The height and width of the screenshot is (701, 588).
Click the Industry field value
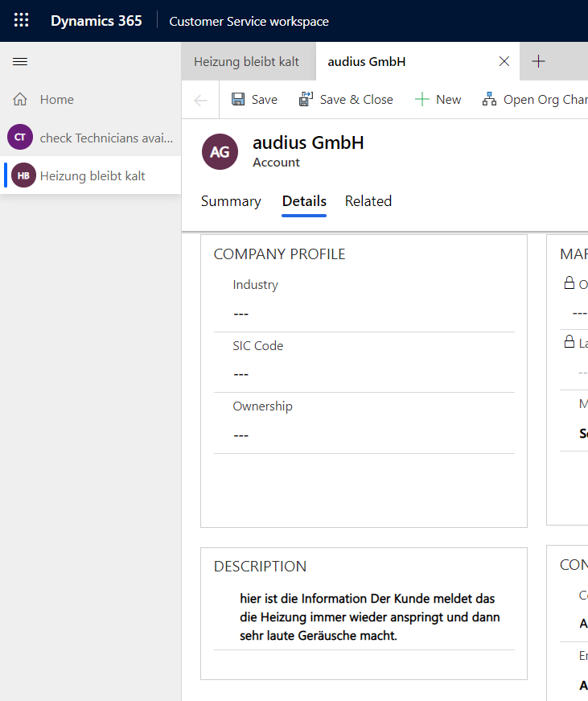coord(364,314)
